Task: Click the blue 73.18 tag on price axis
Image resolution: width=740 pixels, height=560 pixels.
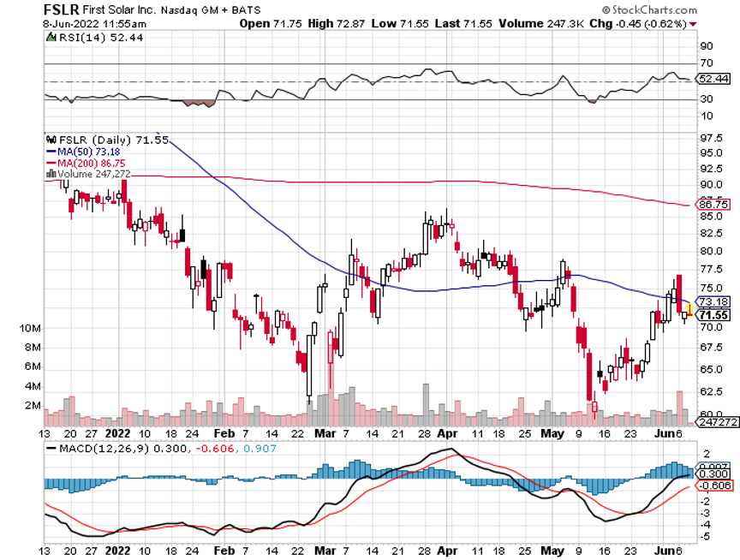Action: click(713, 302)
